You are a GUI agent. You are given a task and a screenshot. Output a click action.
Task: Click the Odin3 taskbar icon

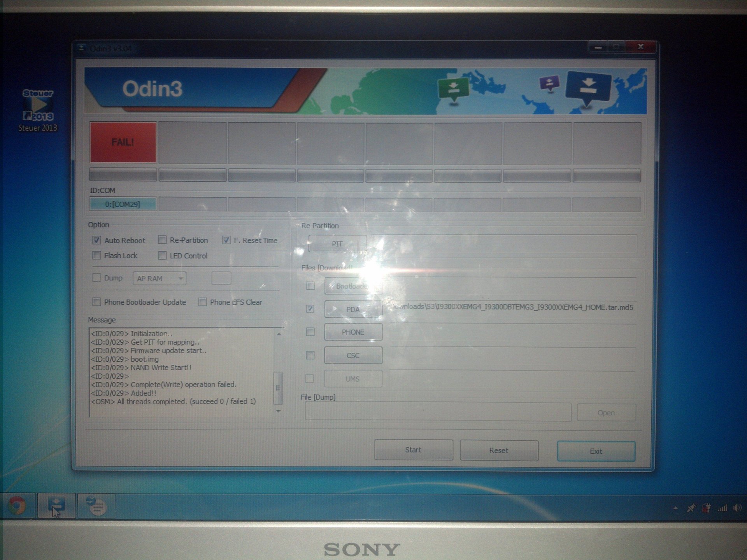click(57, 506)
